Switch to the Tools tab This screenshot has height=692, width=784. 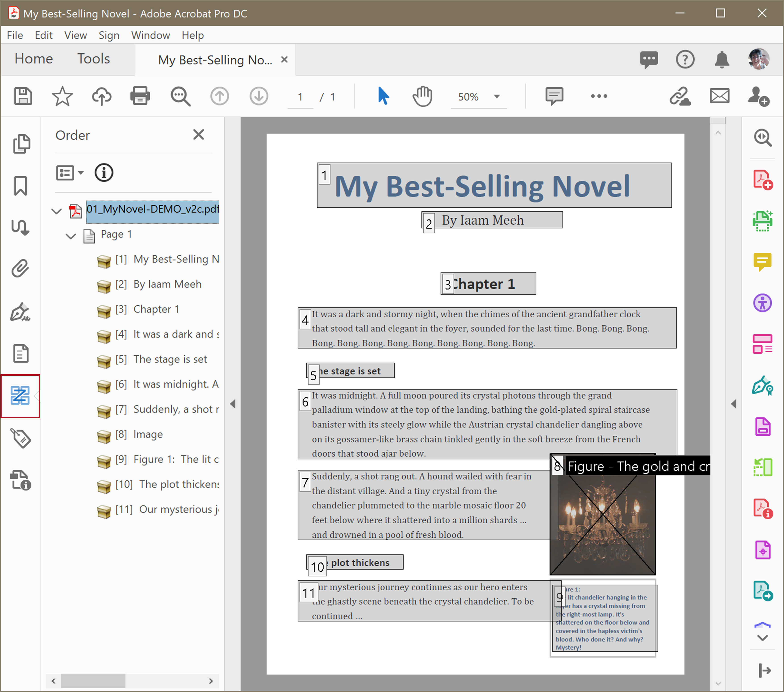(x=94, y=59)
